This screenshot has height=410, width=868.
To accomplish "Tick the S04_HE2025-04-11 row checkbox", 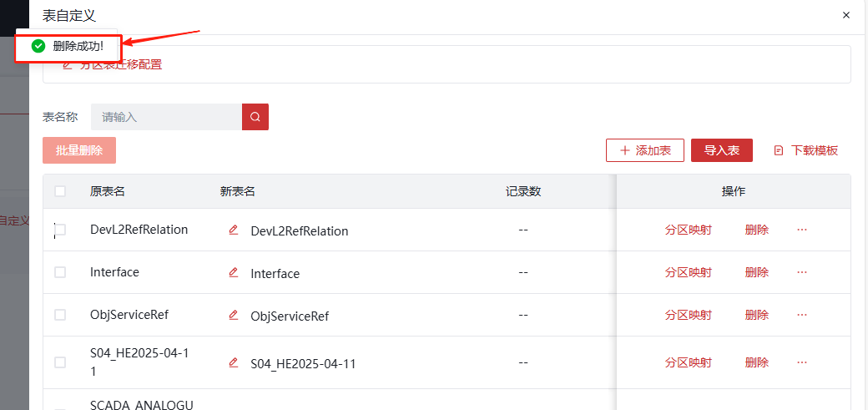I will click(60, 362).
